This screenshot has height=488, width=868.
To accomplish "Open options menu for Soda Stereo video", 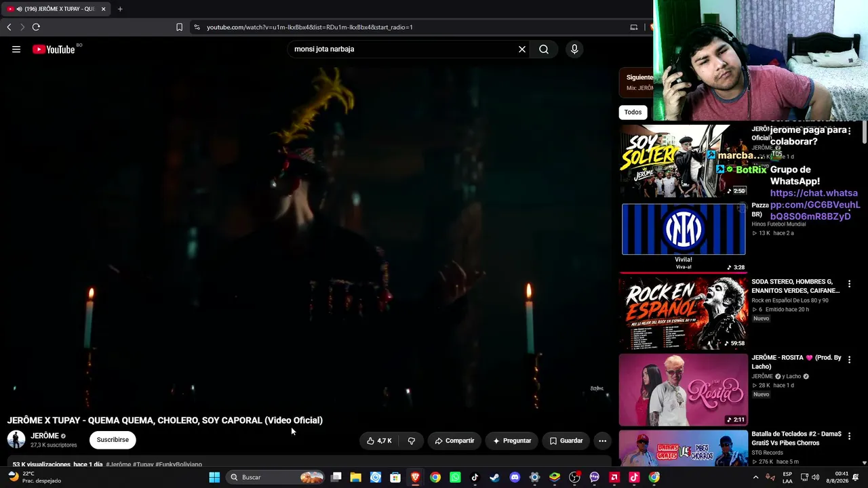I will coord(849,284).
